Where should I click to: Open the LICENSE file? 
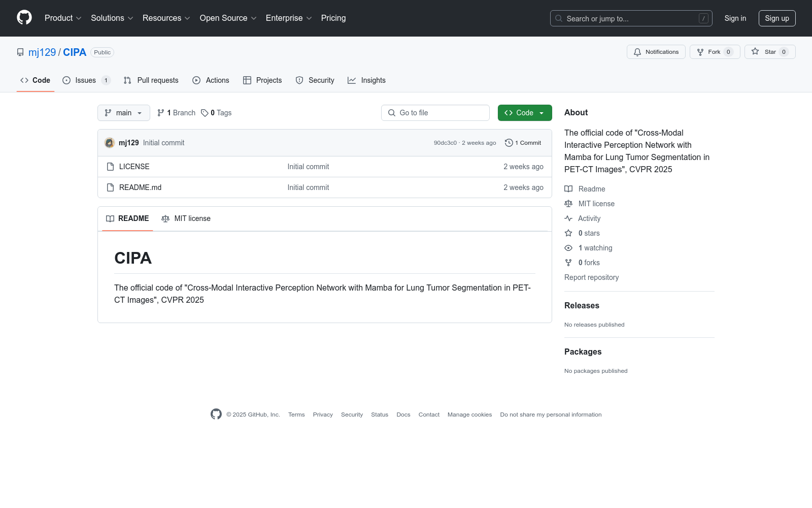point(134,167)
